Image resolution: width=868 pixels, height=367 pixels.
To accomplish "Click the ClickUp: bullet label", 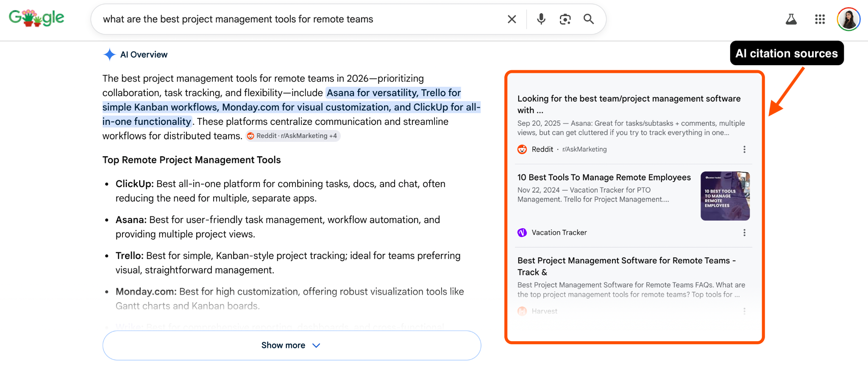I will [135, 184].
